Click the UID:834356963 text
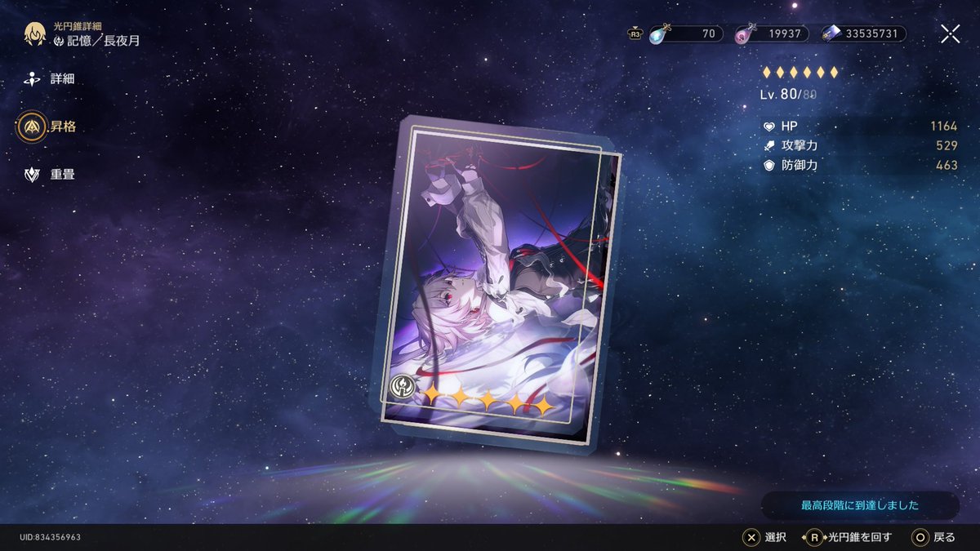This screenshot has width=980, height=551. pos(50,537)
